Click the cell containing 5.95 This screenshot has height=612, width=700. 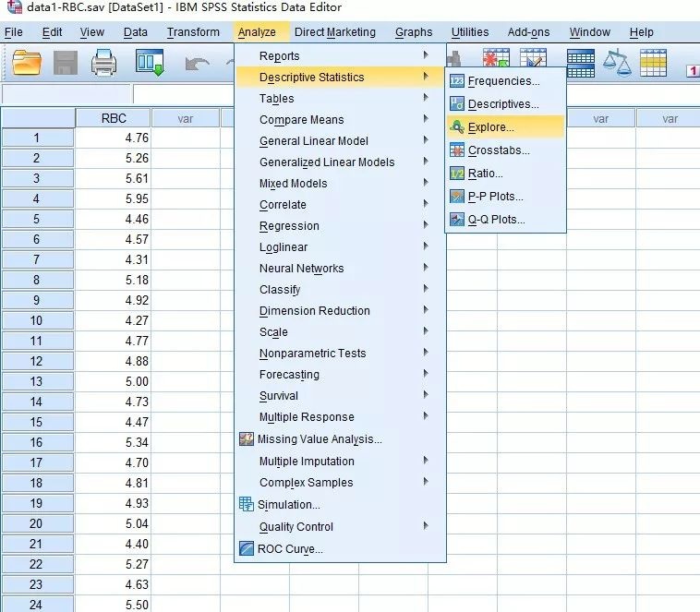coord(113,198)
